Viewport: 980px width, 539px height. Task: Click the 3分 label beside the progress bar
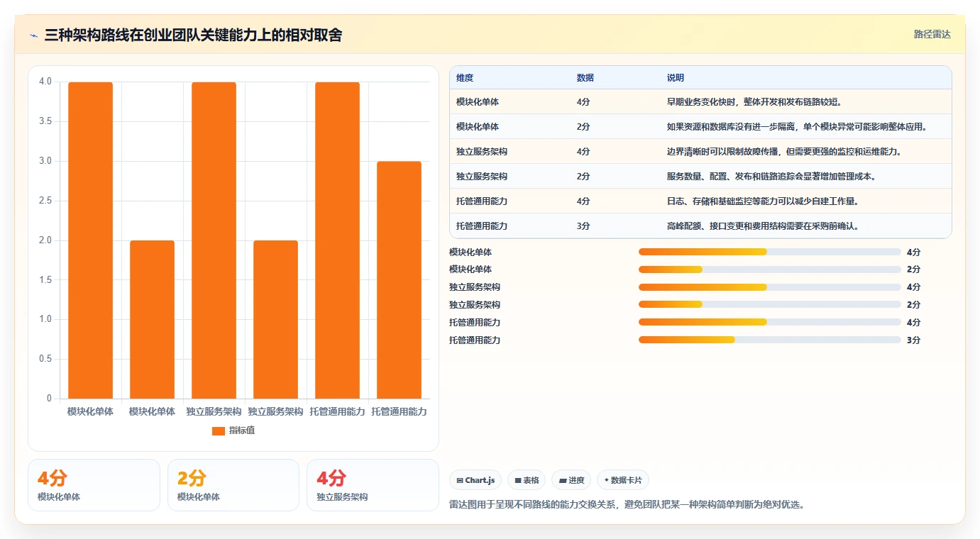tap(913, 340)
